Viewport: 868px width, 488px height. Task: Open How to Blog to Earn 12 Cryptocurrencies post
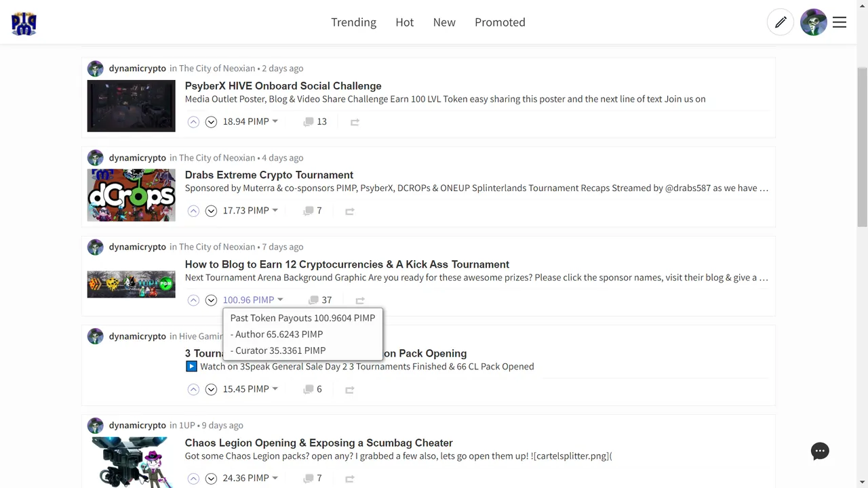347,264
